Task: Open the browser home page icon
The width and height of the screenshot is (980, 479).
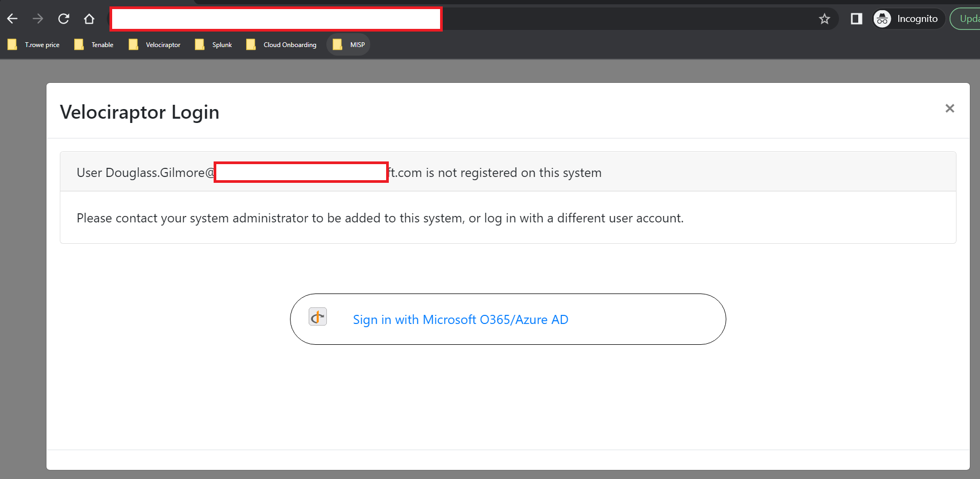Action: click(89, 19)
